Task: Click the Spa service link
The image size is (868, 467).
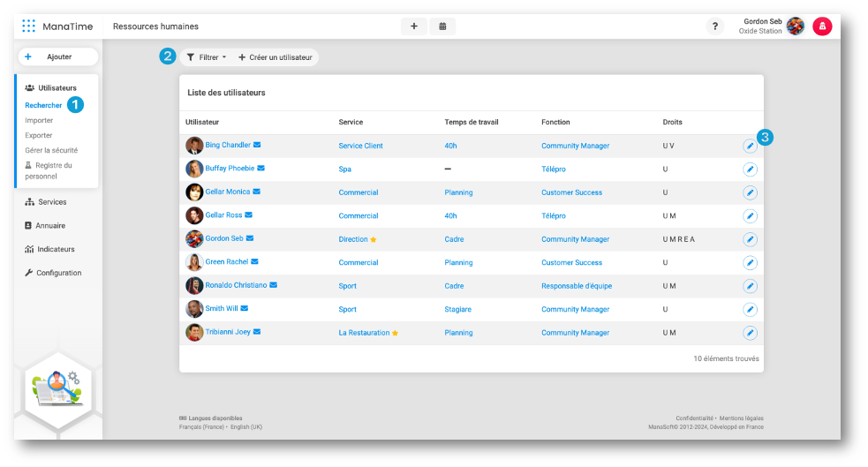Action: (x=345, y=169)
